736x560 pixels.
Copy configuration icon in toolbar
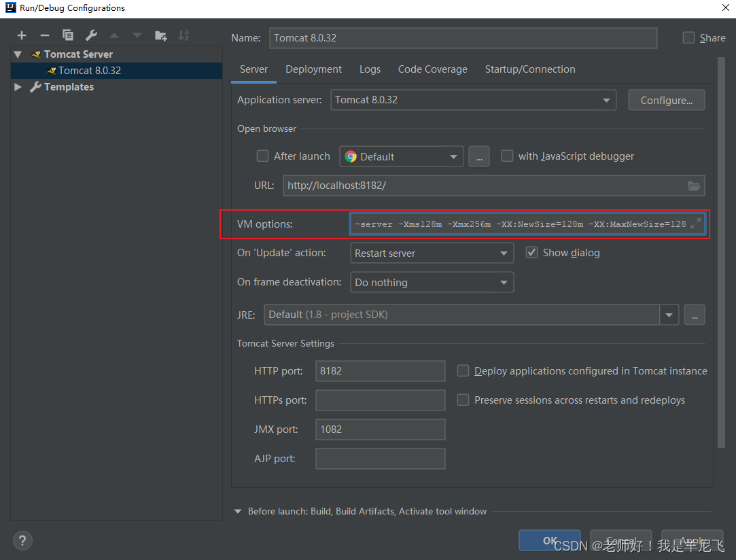pos(68,35)
